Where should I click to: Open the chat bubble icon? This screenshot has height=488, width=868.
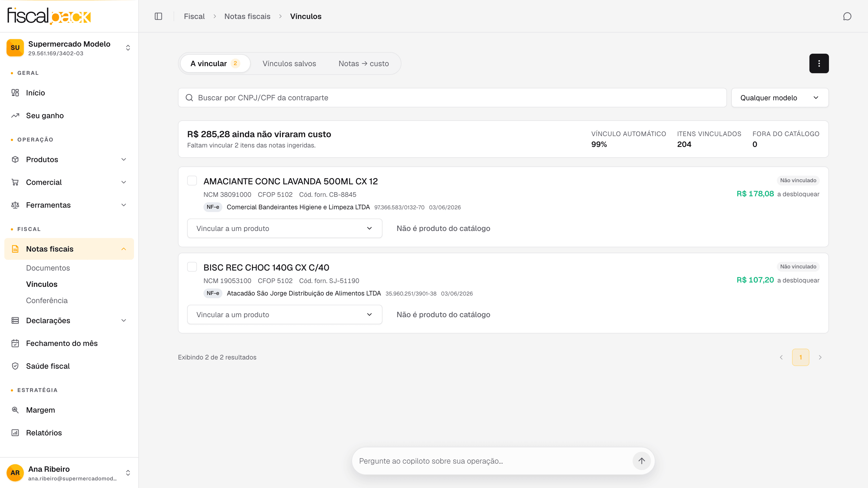pyautogui.click(x=847, y=16)
